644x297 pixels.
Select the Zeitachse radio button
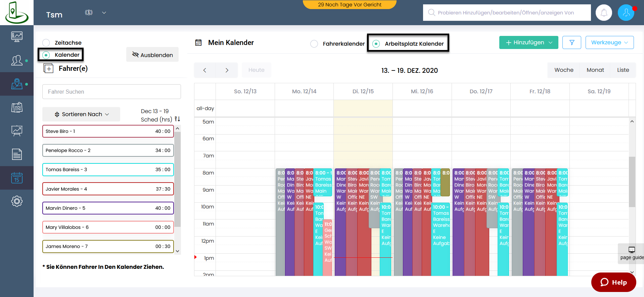point(46,43)
